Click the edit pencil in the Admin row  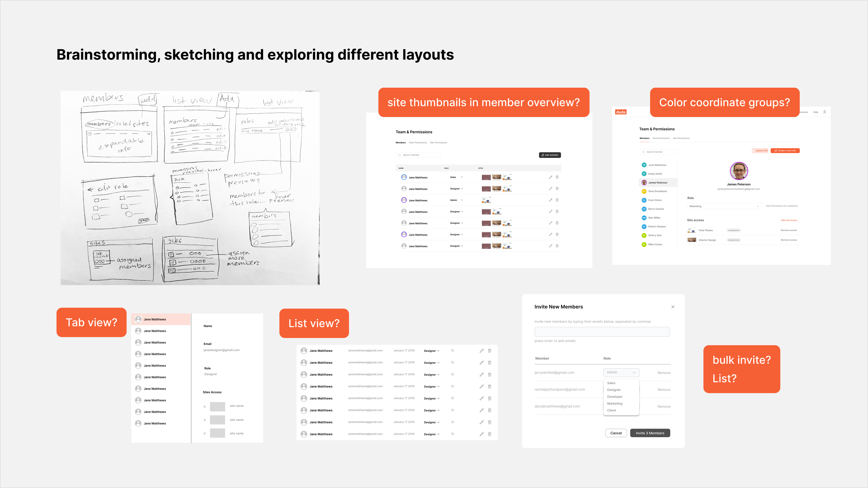pos(551,200)
